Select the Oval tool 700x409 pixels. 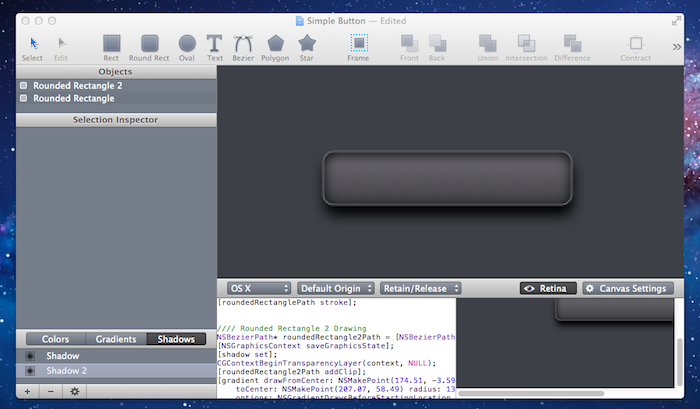tap(187, 48)
